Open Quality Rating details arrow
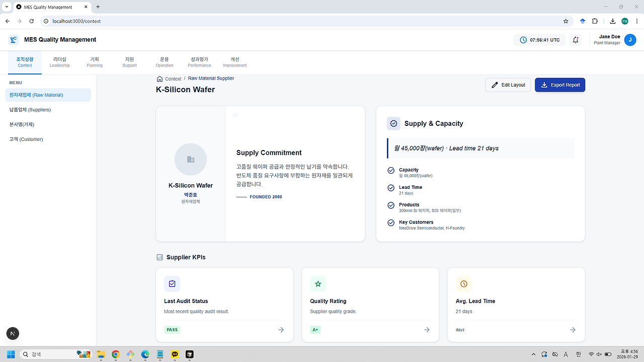644x362 pixels. pos(427,330)
